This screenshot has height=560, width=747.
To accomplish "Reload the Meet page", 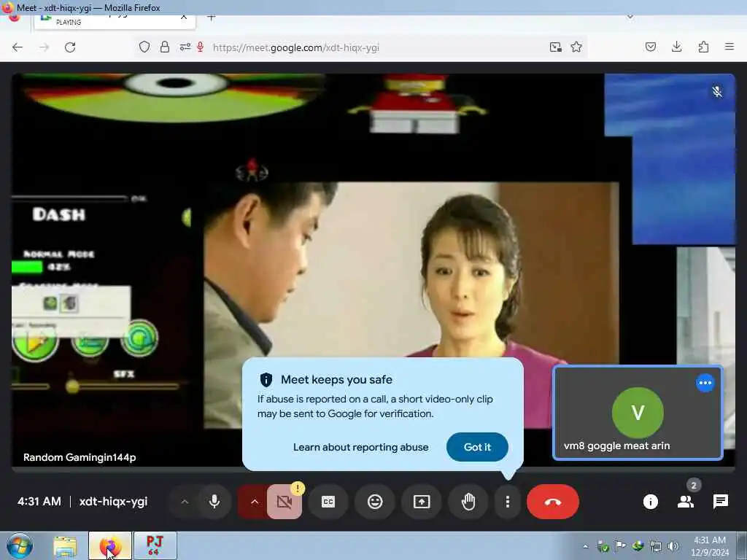I will 70,47.
